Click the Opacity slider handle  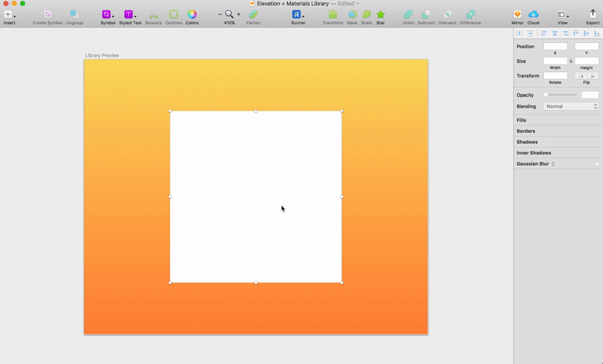click(x=546, y=95)
